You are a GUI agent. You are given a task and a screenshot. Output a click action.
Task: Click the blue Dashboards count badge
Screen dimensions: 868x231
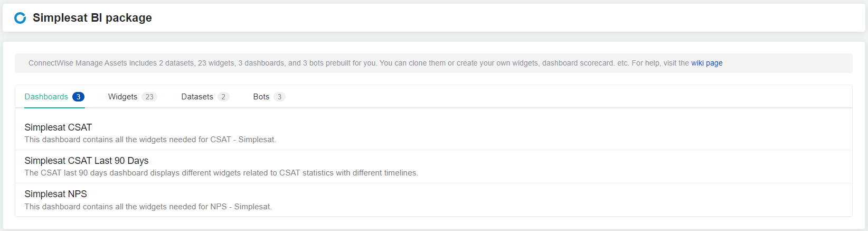pyautogui.click(x=78, y=97)
